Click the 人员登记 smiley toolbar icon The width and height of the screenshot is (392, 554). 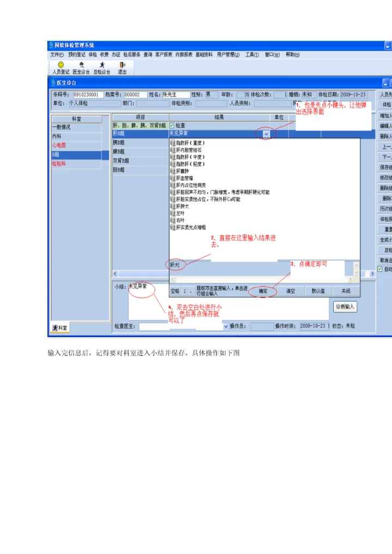60,65
